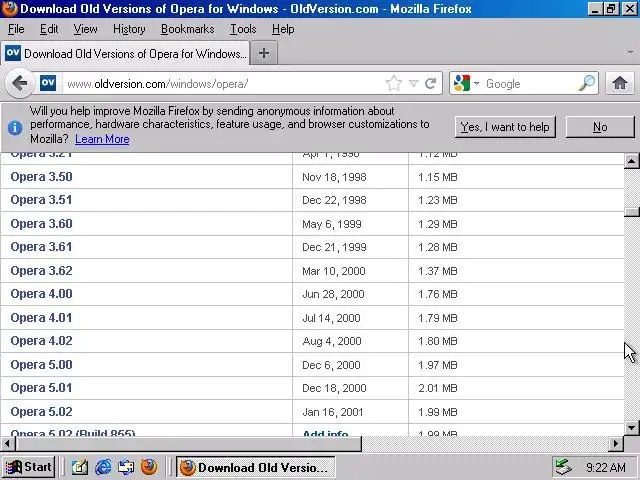Click the OV site identity icon in address bar

[x=48, y=83]
